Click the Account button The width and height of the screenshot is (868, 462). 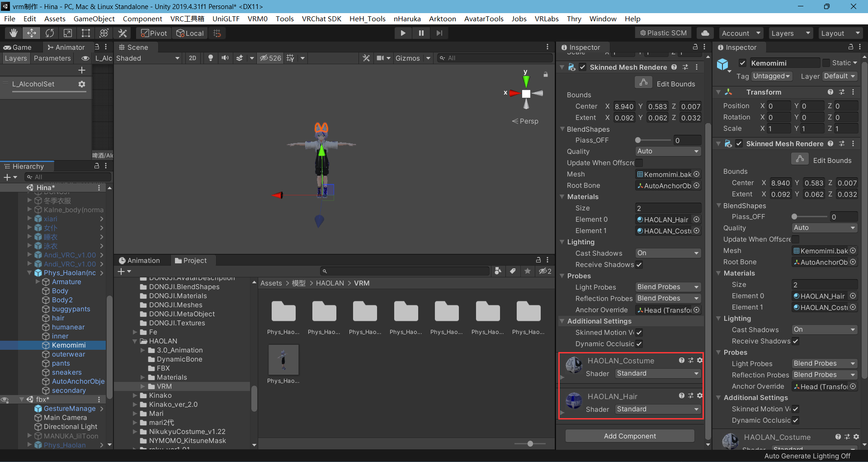741,33
